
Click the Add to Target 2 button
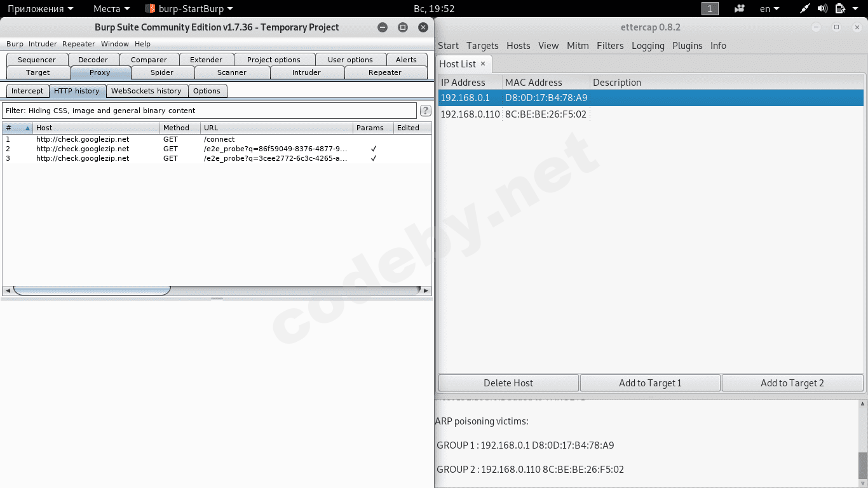(792, 383)
